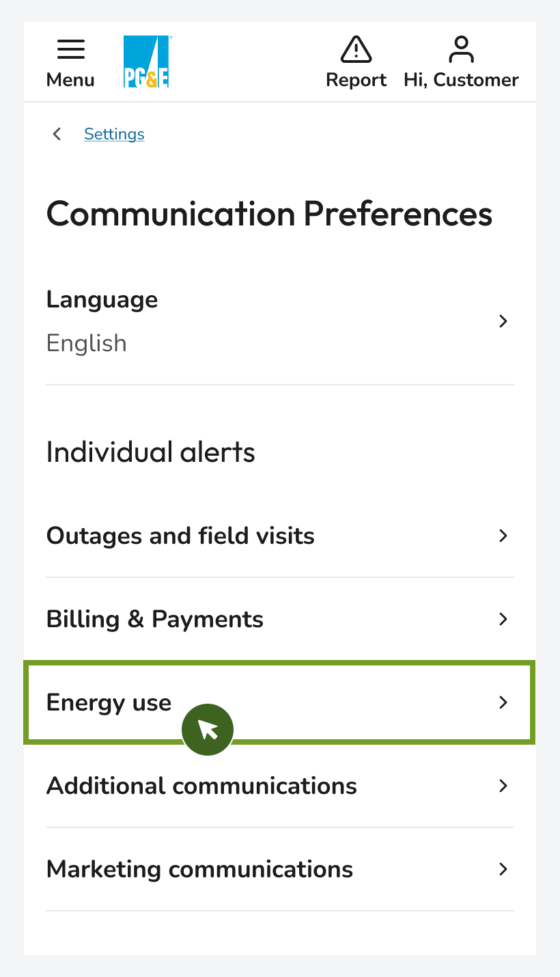Select the Energy use label
Viewport: 560px width, 977px height.
click(109, 702)
